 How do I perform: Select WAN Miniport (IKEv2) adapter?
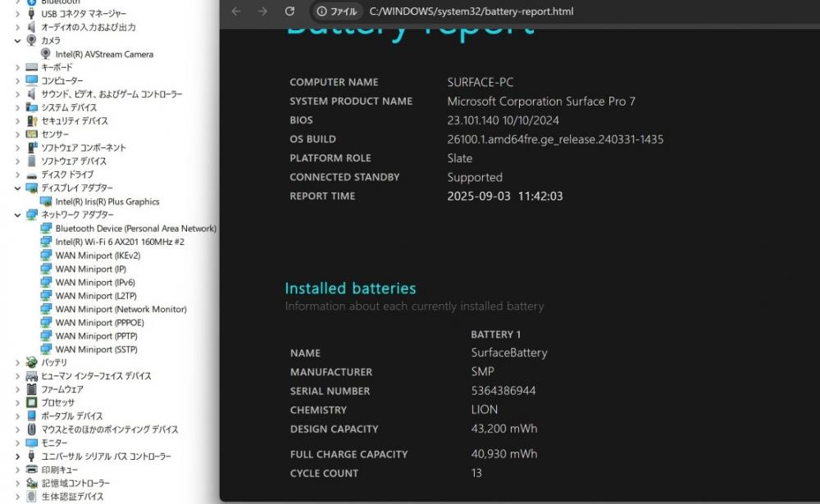click(x=98, y=256)
